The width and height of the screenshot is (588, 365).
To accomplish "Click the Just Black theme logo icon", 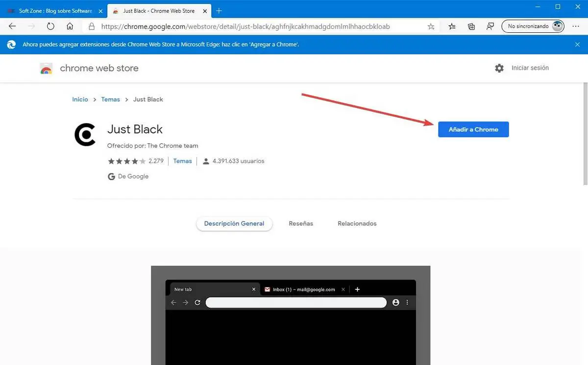I will (85, 134).
